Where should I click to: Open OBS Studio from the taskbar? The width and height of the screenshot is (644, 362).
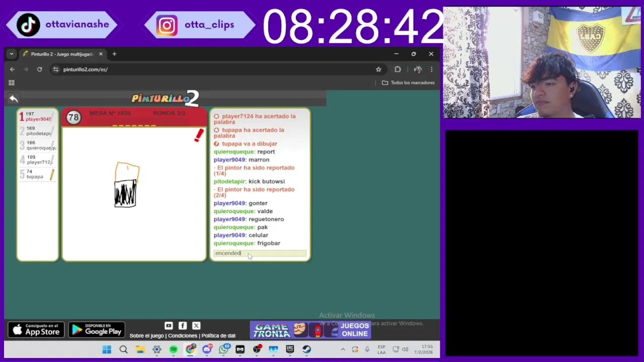(257, 349)
